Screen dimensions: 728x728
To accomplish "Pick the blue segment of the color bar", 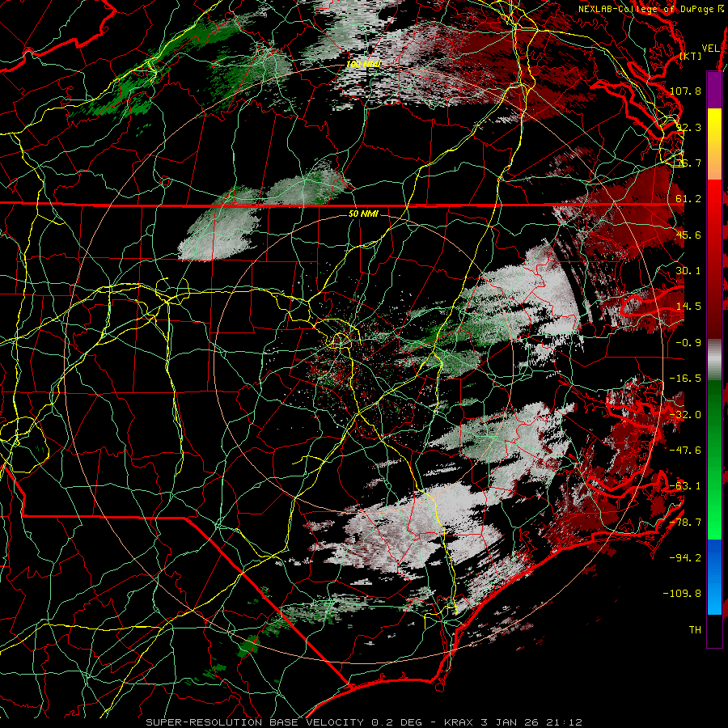I will 714,577.
